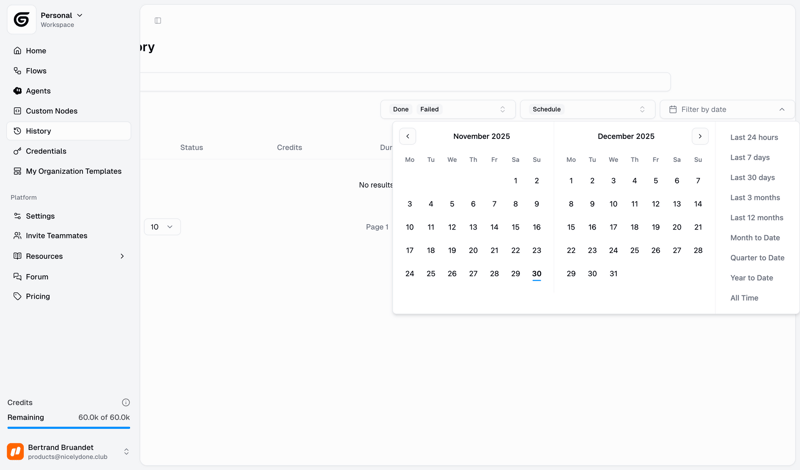Pick November 14 in calendar
Image resolution: width=800 pixels, height=470 pixels.
pos(494,227)
